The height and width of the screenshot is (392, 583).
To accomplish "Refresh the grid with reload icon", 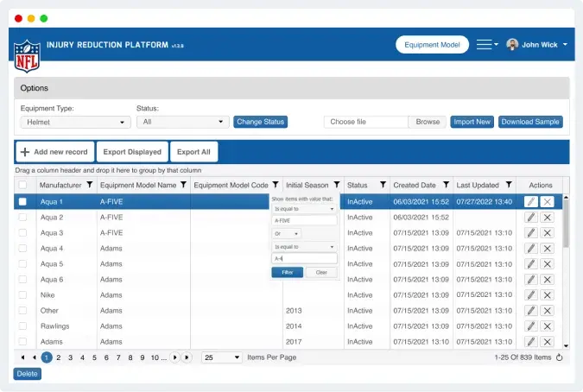I will tap(560, 357).
